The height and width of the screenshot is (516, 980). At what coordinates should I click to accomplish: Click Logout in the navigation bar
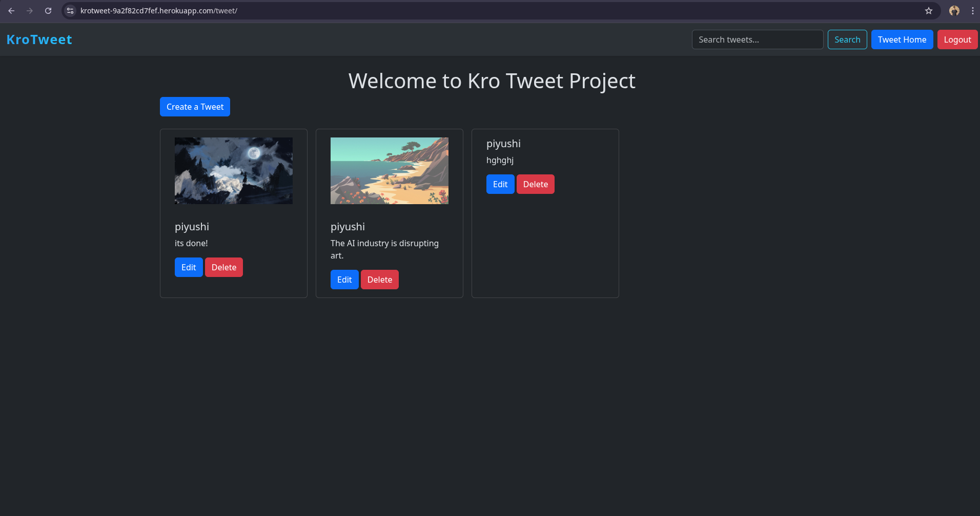tap(956, 39)
